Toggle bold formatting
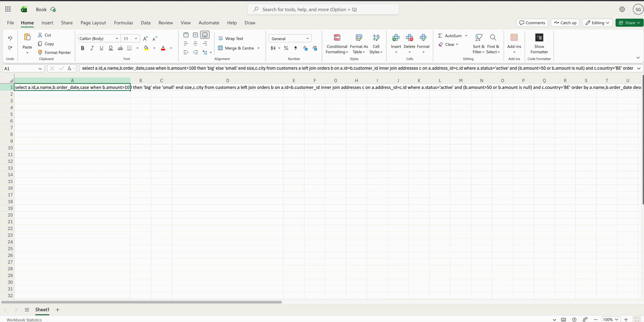Image resolution: width=644 pixels, height=322 pixels. pyautogui.click(x=82, y=48)
